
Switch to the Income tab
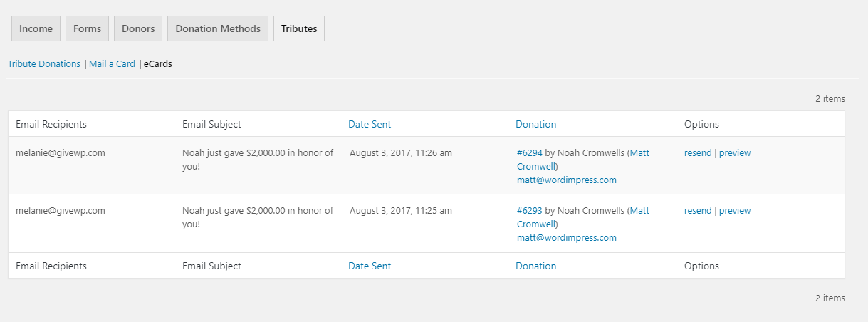tap(36, 29)
